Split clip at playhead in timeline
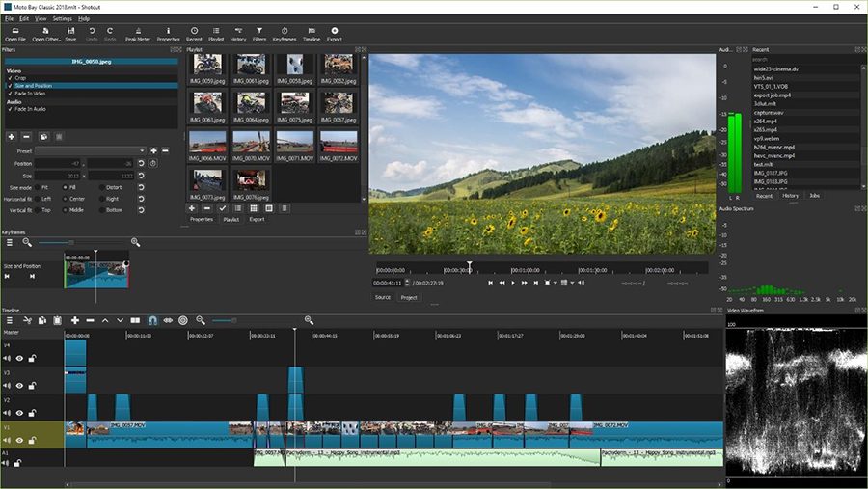The width and height of the screenshot is (868, 489). [135, 320]
